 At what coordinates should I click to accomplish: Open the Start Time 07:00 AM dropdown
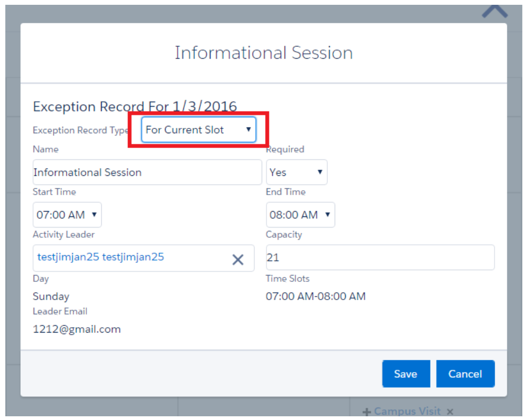point(67,215)
